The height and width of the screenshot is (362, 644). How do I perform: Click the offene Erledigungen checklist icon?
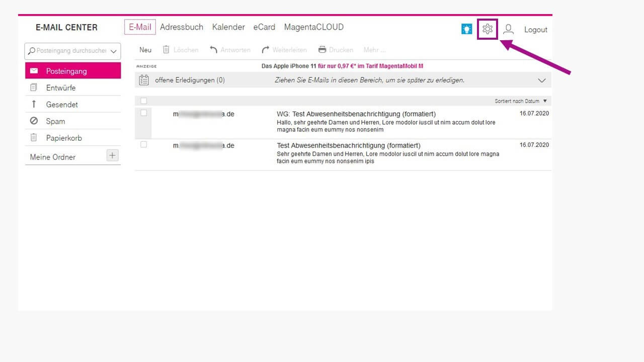tap(144, 80)
